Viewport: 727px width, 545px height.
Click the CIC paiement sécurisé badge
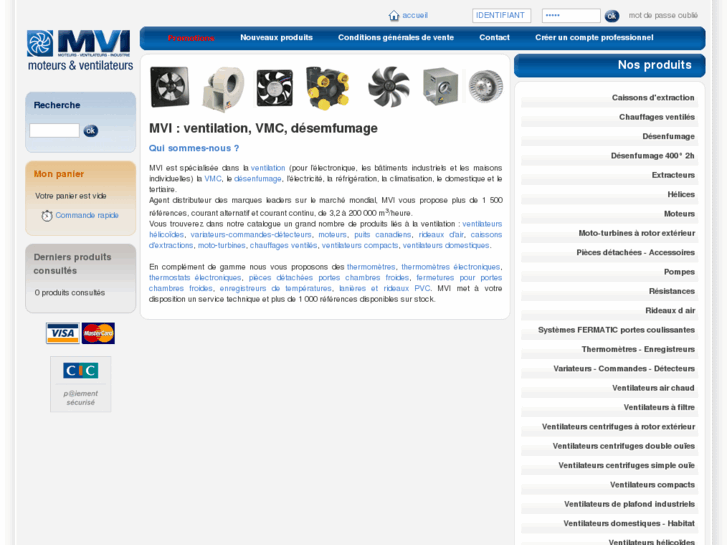(x=81, y=384)
